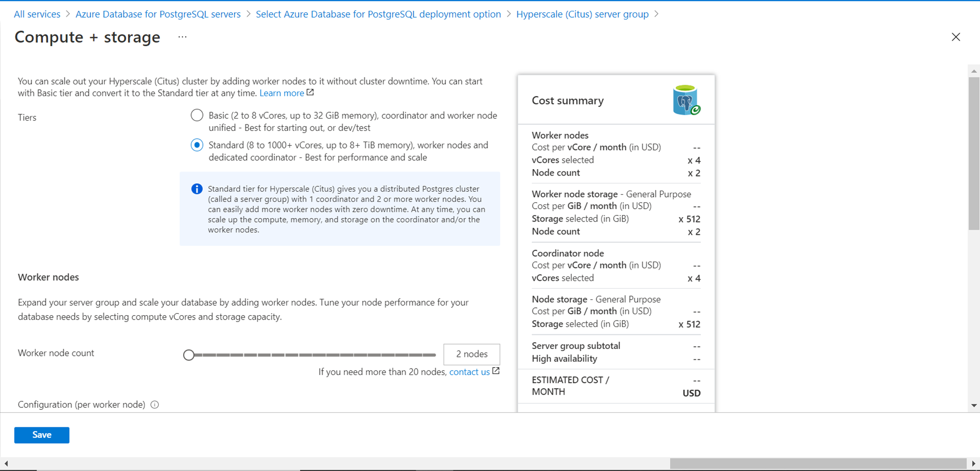Select the Standard tier radio button
Viewport: 980px width, 471px height.
click(197, 145)
